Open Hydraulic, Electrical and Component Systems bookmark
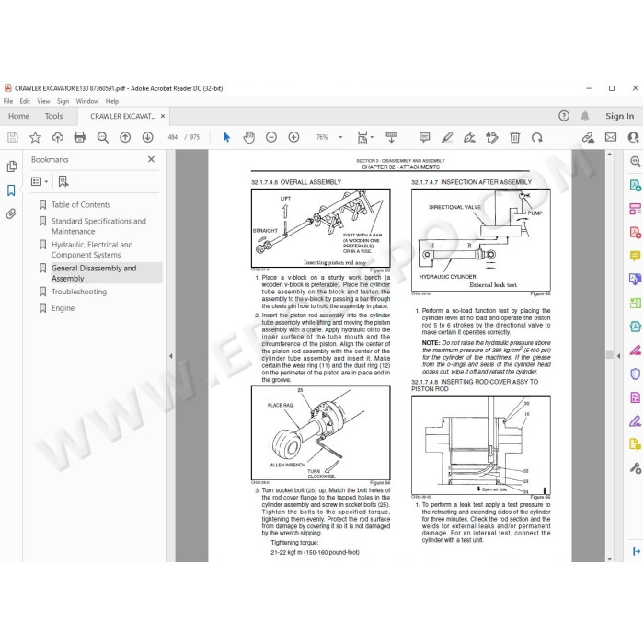This screenshot has height=644, width=644. coord(92,249)
